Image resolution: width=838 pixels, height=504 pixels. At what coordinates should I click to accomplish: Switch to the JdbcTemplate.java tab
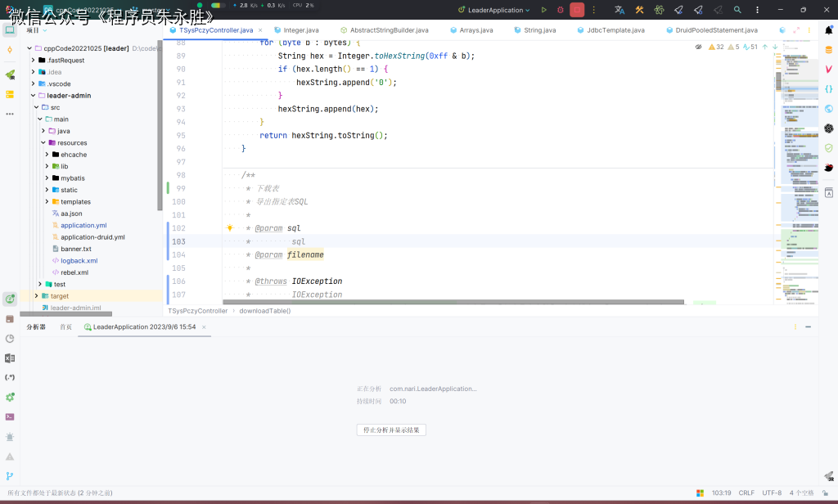coord(610,30)
